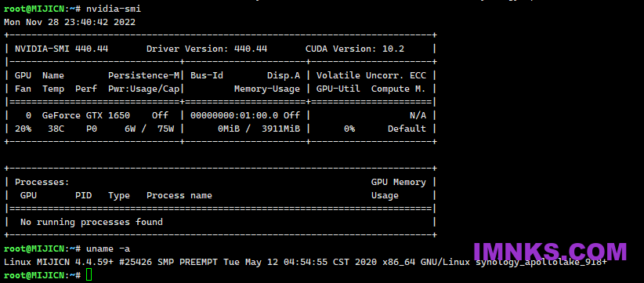The width and height of the screenshot is (644, 283).
Task: Click the GPU-Util 0% value
Action: tap(349, 129)
